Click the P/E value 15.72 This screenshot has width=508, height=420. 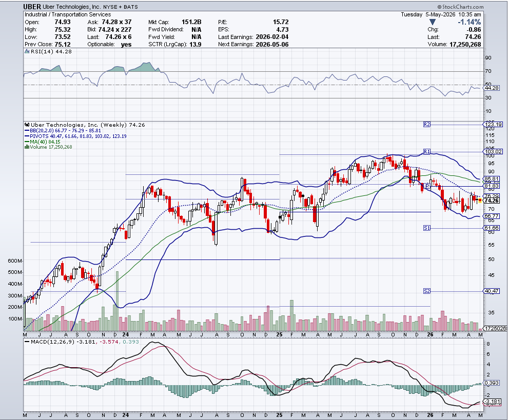point(281,22)
